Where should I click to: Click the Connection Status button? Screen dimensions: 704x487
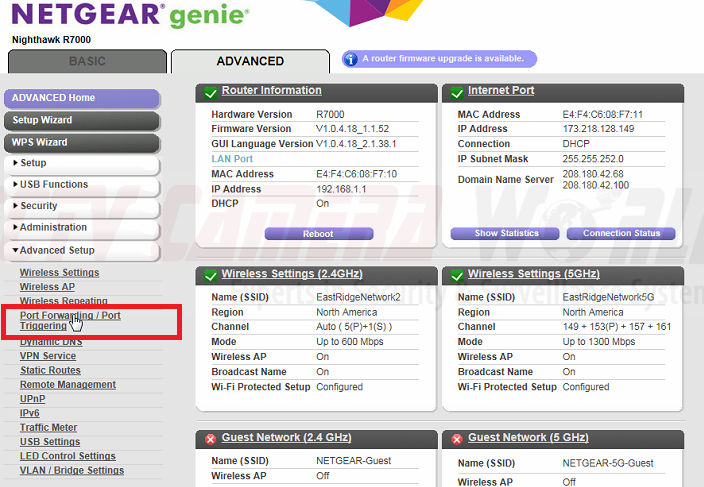(621, 233)
